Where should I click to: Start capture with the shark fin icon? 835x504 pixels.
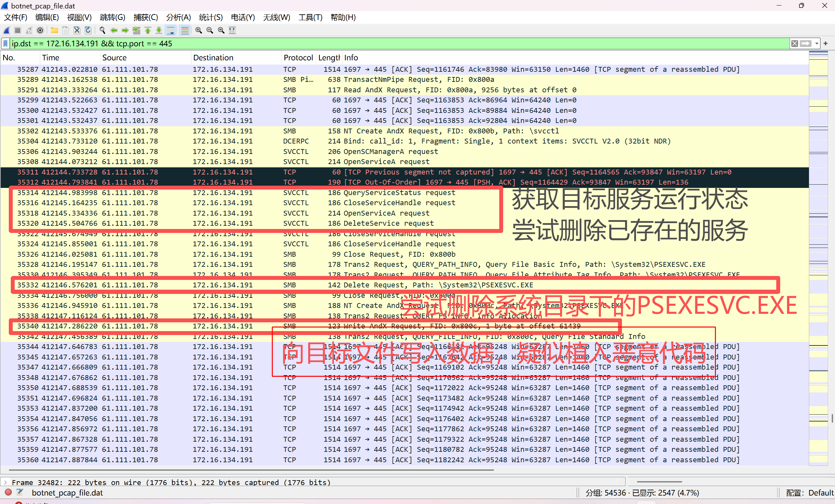[x=7, y=30]
